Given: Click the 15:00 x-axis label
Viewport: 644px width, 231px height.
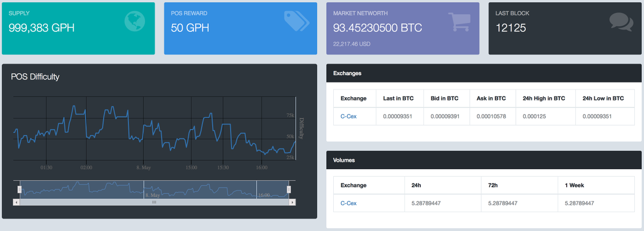Looking at the screenshot, I should pyautogui.click(x=191, y=168).
